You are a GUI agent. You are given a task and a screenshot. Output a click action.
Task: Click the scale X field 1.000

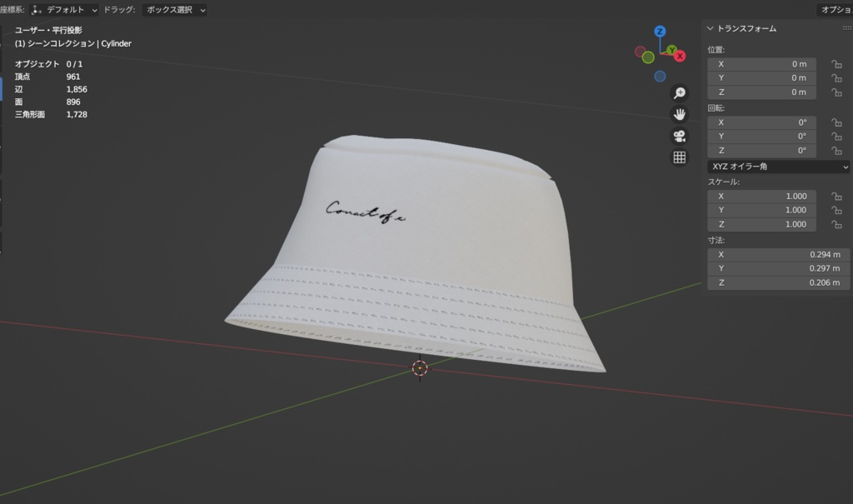761,196
